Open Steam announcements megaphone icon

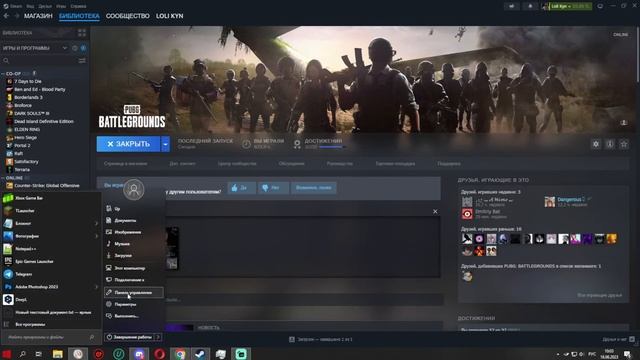tap(512, 6)
